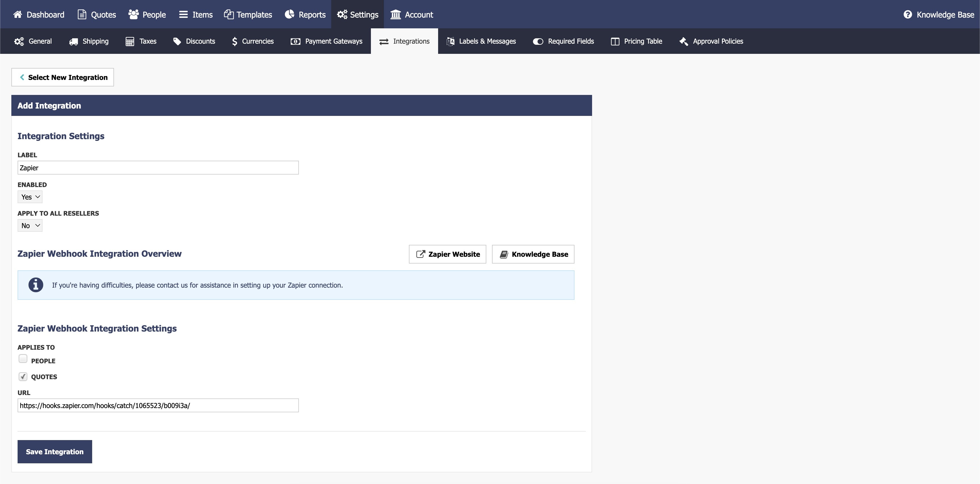Click the Templates copy icon
Screen dimensions: 980x484
pos(229,14)
